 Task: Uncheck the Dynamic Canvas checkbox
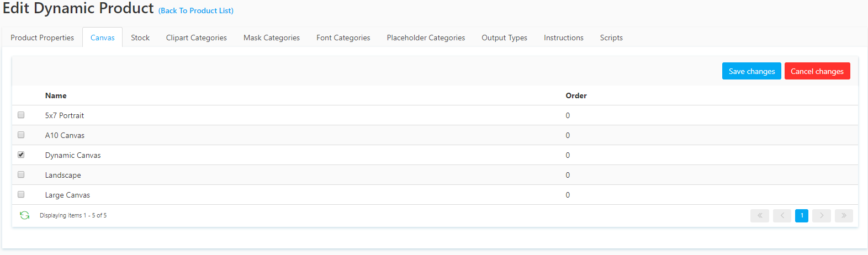click(x=21, y=155)
